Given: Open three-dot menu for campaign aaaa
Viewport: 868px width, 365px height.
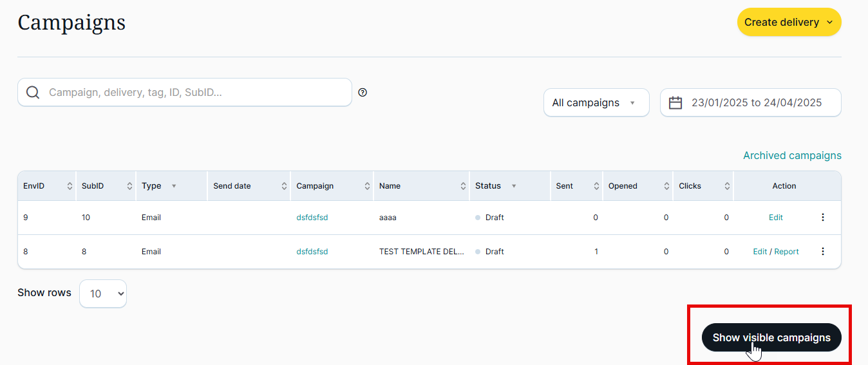Looking at the screenshot, I should point(822,218).
